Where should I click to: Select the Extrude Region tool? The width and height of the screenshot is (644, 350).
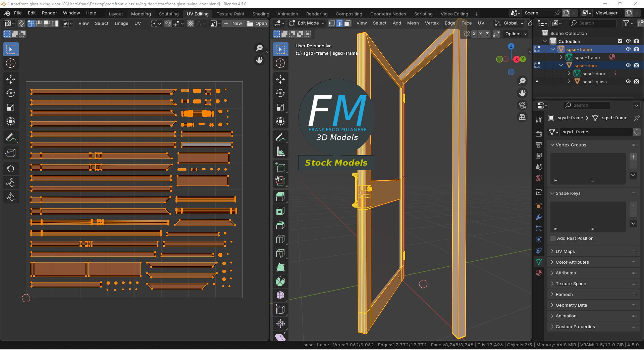coord(280,197)
